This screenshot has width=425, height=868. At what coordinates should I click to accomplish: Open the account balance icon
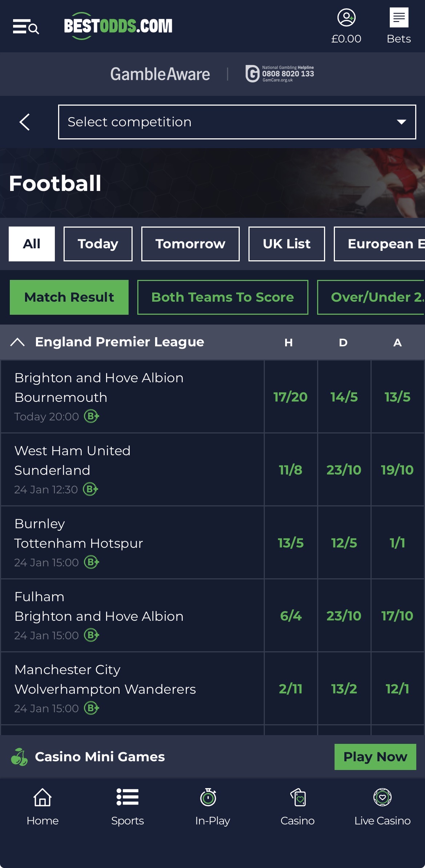346,18
